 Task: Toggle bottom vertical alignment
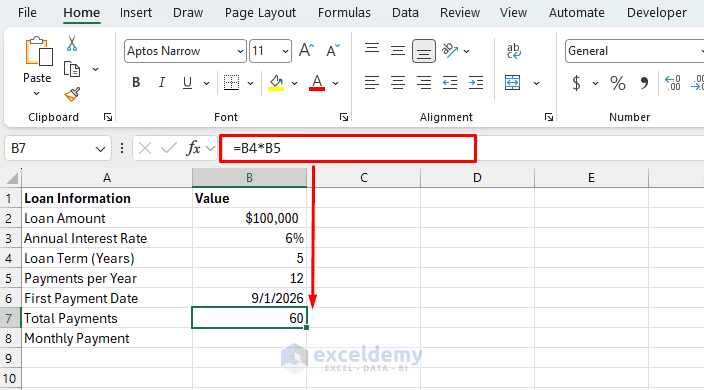[423, 51]
